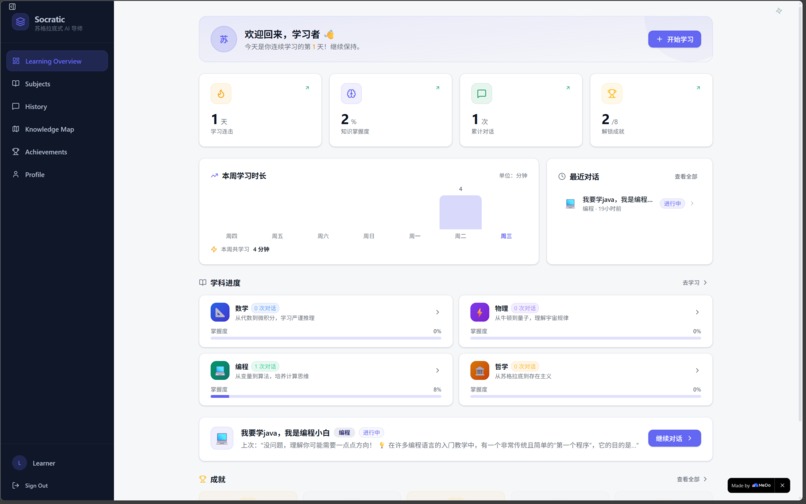
Task: Click the 编程 subject icon
Action: pos(220,370)
